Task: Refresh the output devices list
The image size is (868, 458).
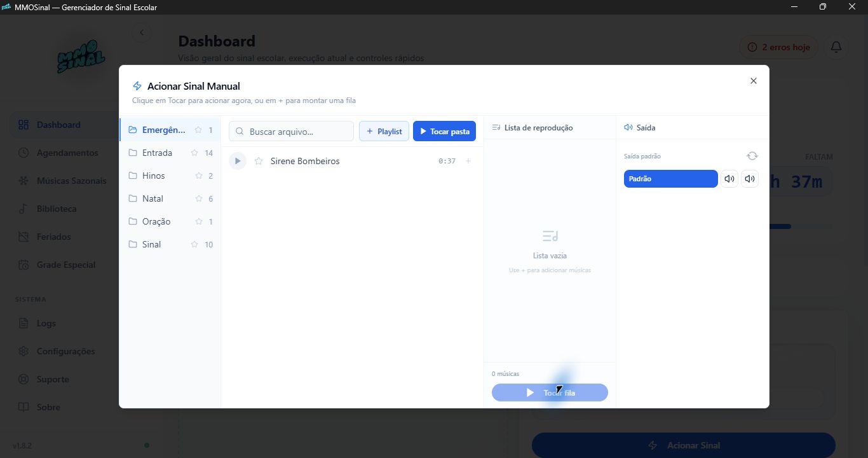Action: click(x=752, y=156)
